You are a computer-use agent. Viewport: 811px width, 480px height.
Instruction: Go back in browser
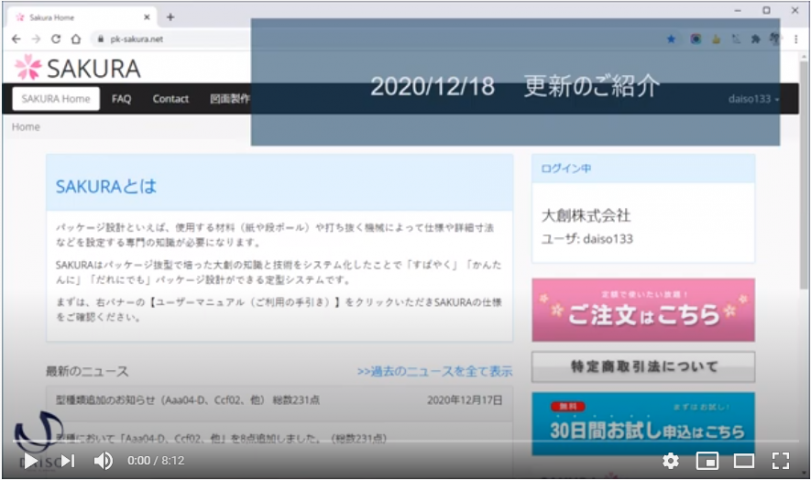[16, 39]
